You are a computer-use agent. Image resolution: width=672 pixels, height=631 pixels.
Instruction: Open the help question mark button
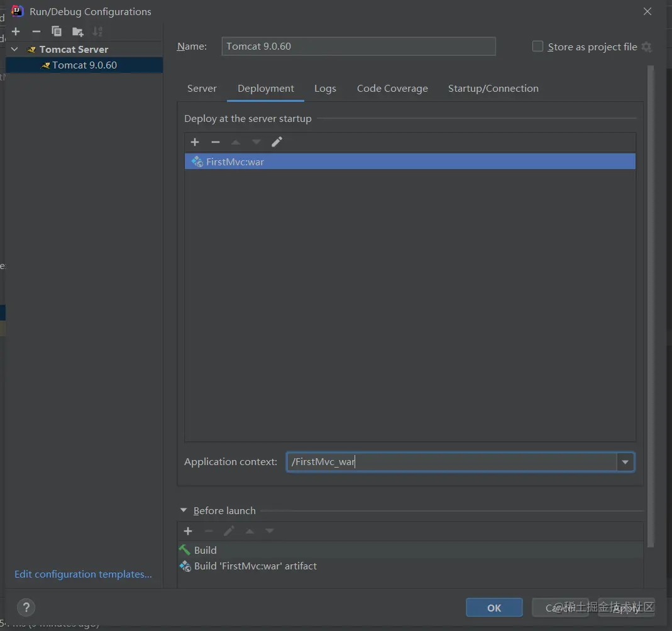coord(26,608)
